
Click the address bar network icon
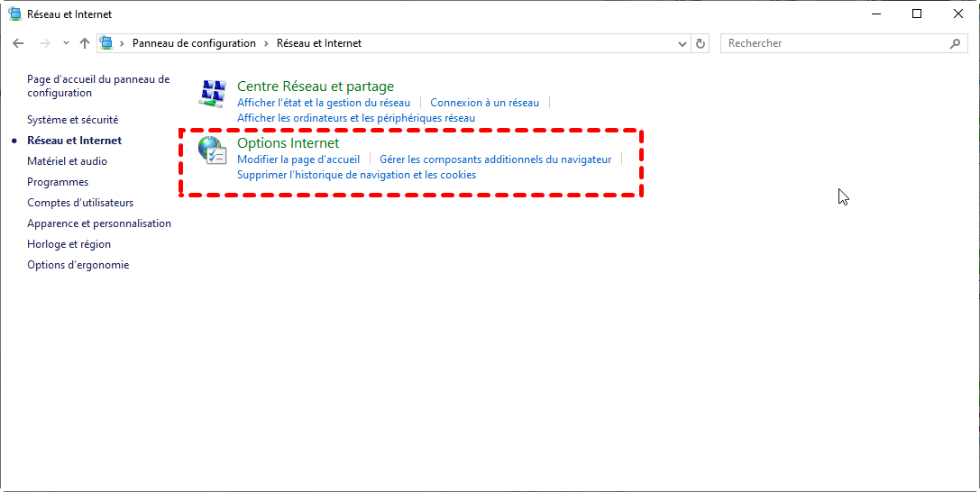tap(107, 43)
